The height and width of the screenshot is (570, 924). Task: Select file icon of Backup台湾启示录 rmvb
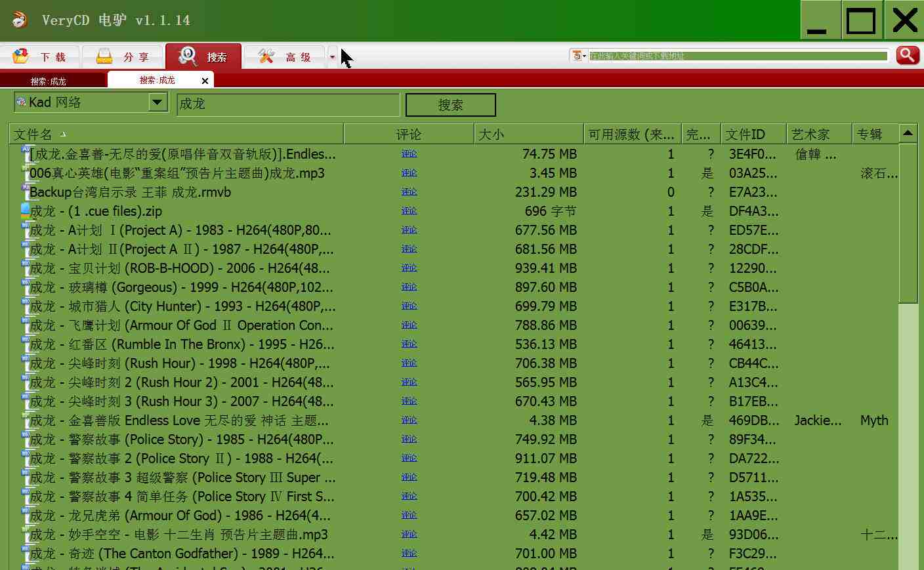coord(26,191)
